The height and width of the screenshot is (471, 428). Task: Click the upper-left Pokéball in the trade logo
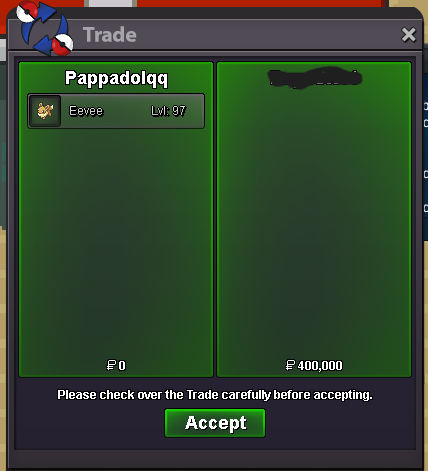click(x=27, y=11)
